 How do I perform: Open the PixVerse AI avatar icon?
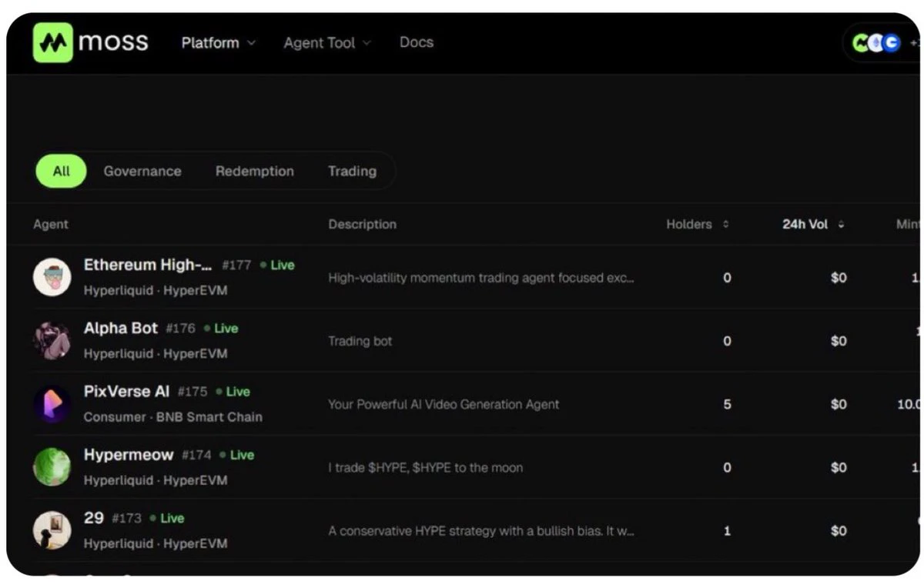(x=52, y=404)
